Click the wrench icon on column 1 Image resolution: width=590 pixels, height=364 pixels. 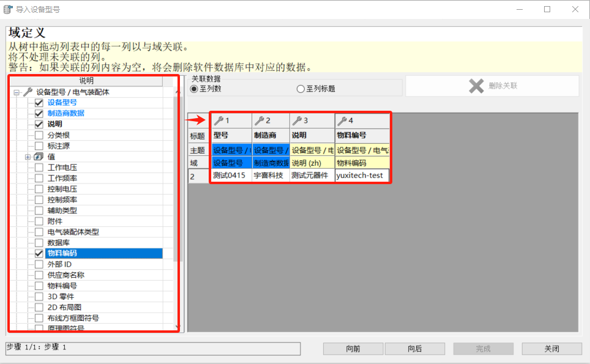coord(218,119)
